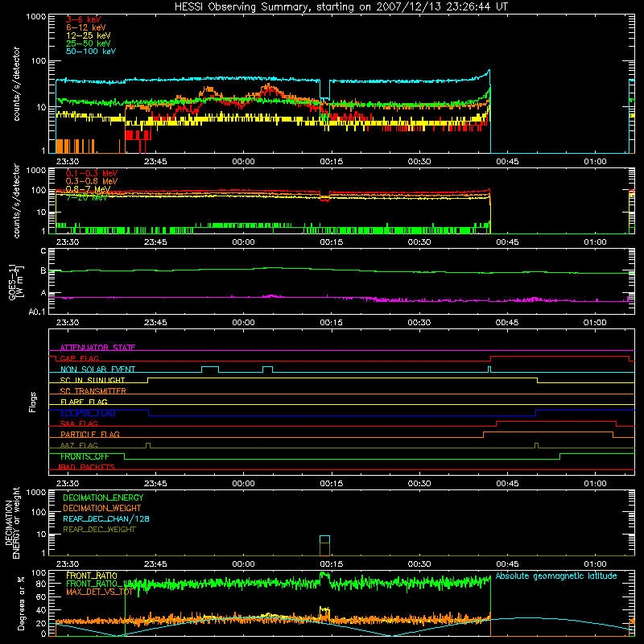644x644 pixels.
Task: Click the 00:45 tick label under the GOES panel
Action: 507,323
